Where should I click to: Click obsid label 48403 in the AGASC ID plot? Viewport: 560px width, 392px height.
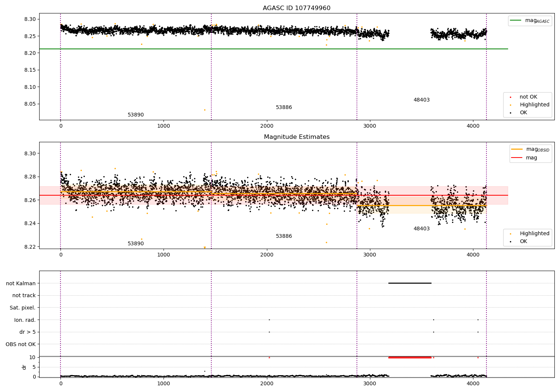421,100
